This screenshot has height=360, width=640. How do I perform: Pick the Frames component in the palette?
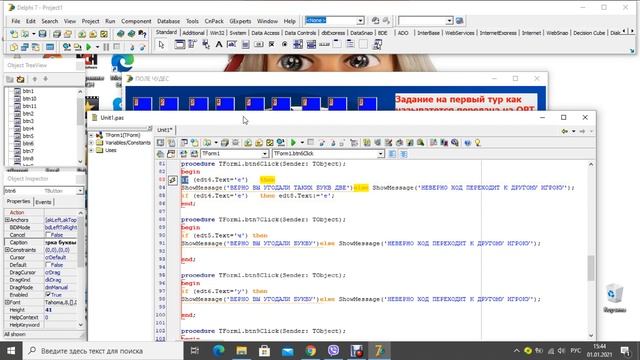[180, 44]
